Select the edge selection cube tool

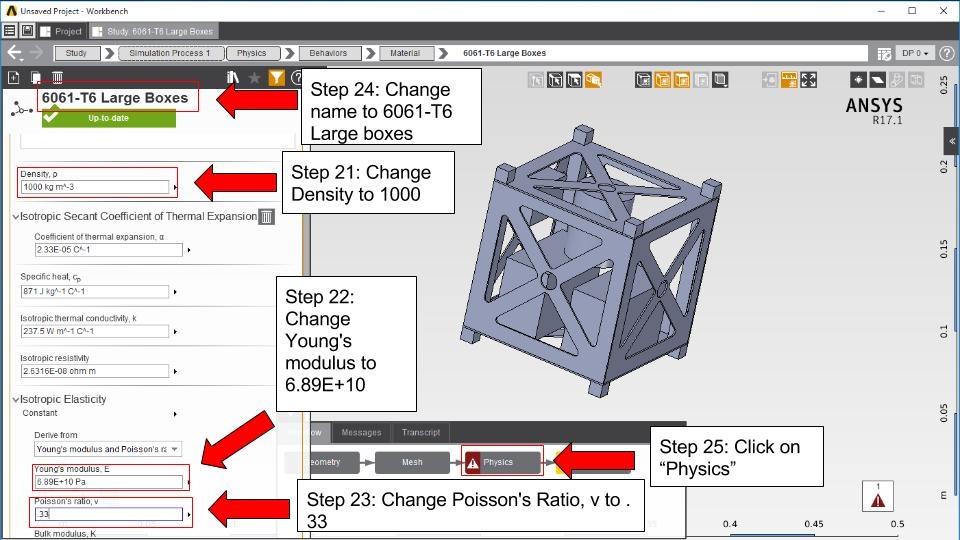555,80
